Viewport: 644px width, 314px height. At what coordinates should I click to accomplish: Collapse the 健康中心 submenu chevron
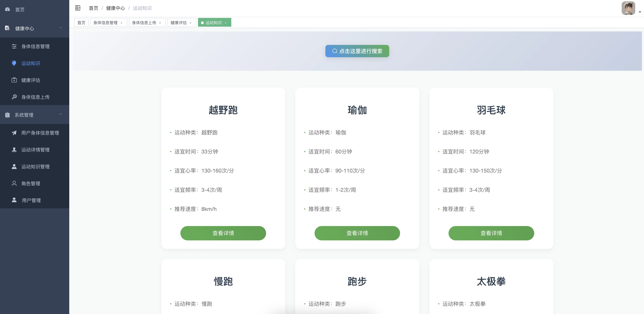coord(60,28)
